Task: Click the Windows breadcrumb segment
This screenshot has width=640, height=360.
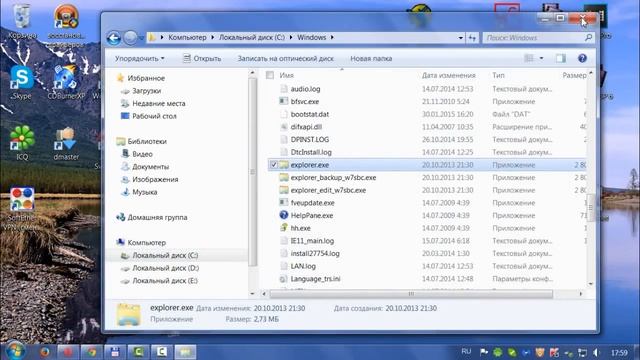Action: (x=311, y=38)
